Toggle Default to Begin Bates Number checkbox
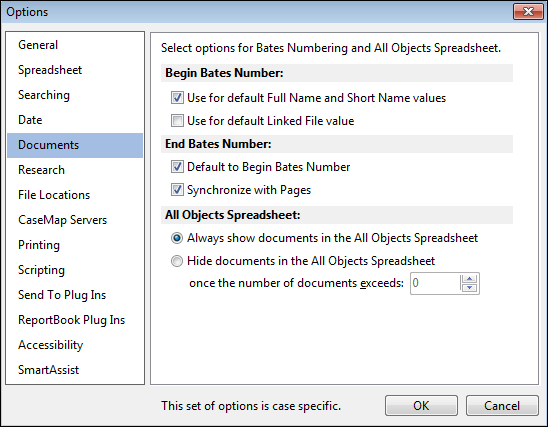Viewport: 548px width, 427px height. pos(177,167)
